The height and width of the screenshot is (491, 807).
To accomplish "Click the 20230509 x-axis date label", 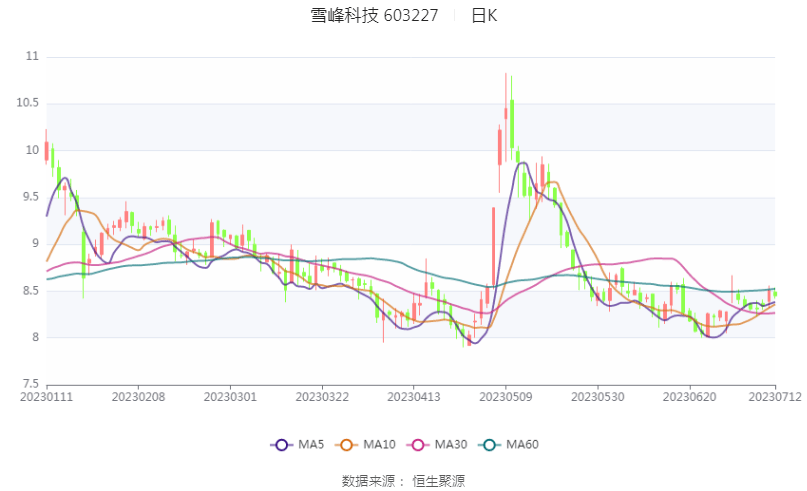I will coord(506,397).
